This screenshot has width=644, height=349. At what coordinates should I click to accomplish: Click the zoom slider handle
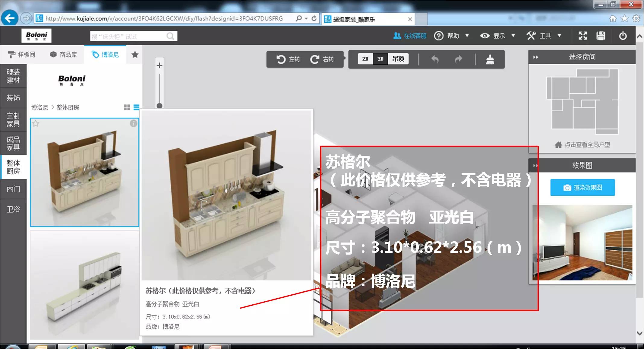(159, 106)
